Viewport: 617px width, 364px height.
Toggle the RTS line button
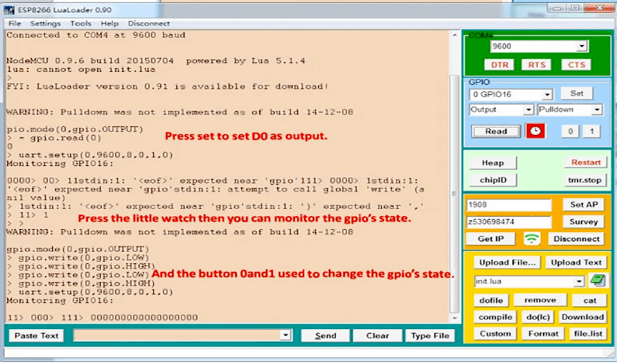click(536, 65)
